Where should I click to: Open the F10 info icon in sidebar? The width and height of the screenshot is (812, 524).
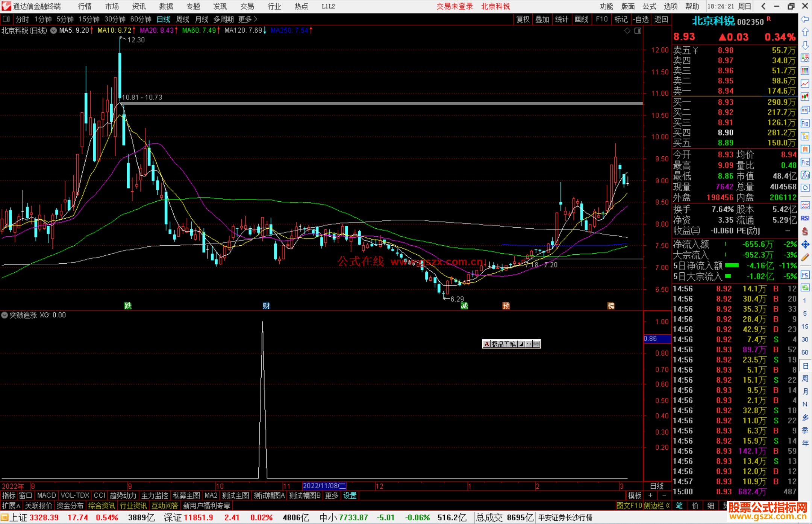click(805, 123)
